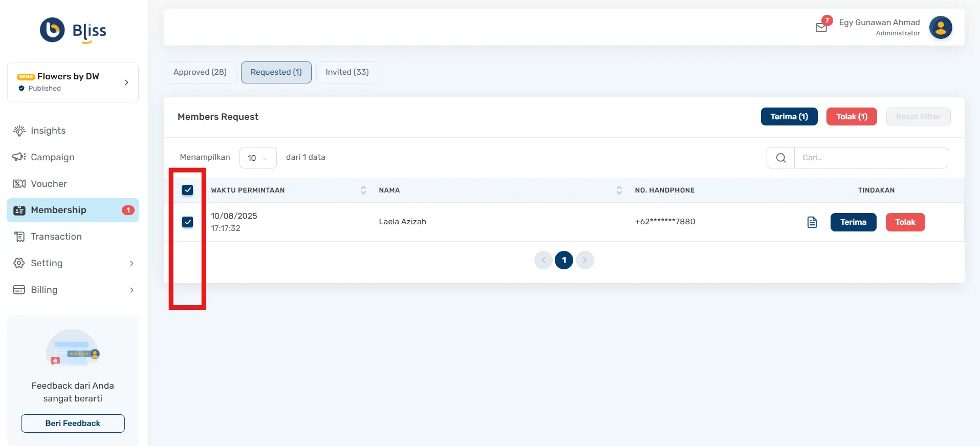Open the mail notifications envelope icon
Screen dimensions: 980x446
[821, 28]
